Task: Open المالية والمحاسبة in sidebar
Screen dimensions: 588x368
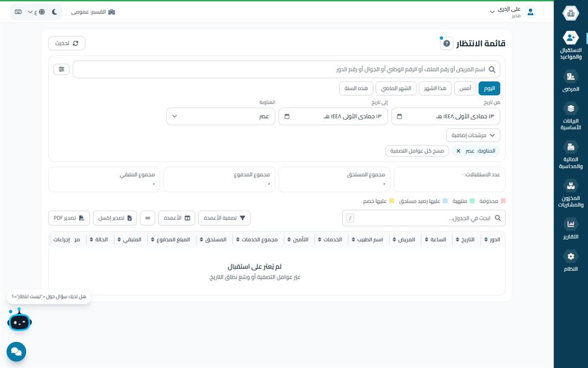Action: click(570, 155)
